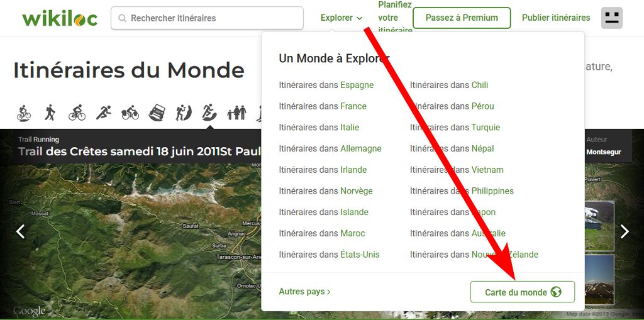Open Itinéraires dans Norvège
Screen dimensions: 644x320
[x=326, y=191]
